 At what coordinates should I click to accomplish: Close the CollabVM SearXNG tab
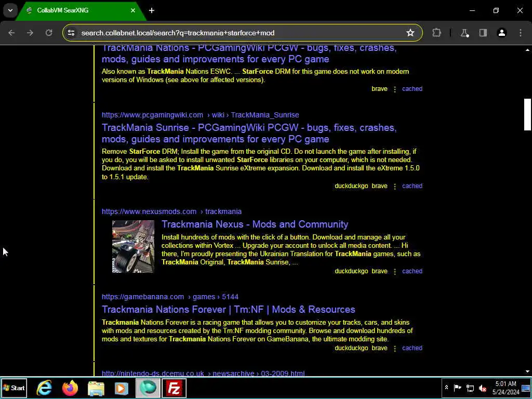(x=133, y=10)
